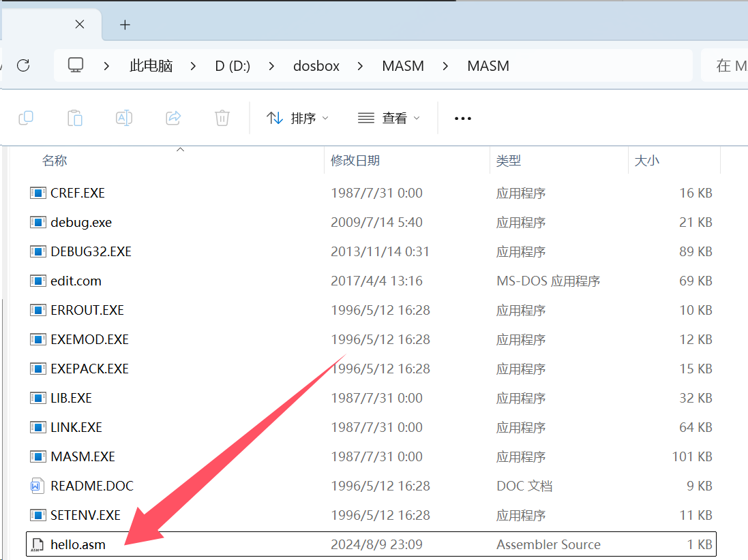Click the copy icon in toolbar
The height and width of the screenshot is (560, 748).
point(26,118)
